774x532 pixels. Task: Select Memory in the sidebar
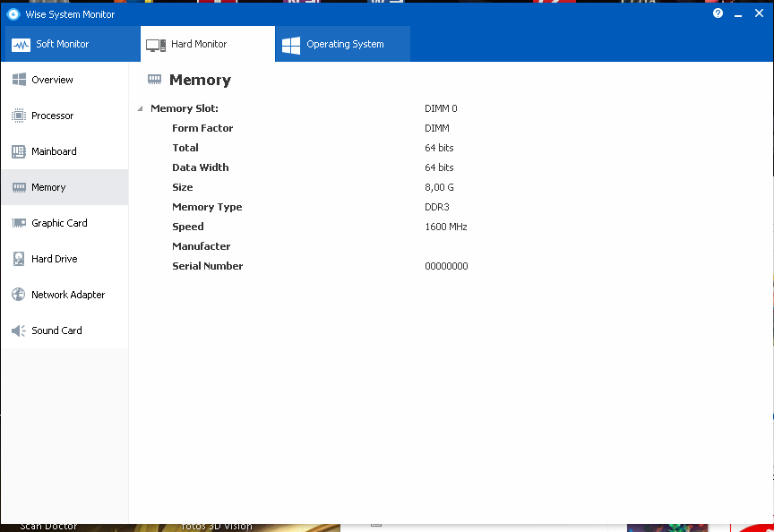tap(64, 187)
